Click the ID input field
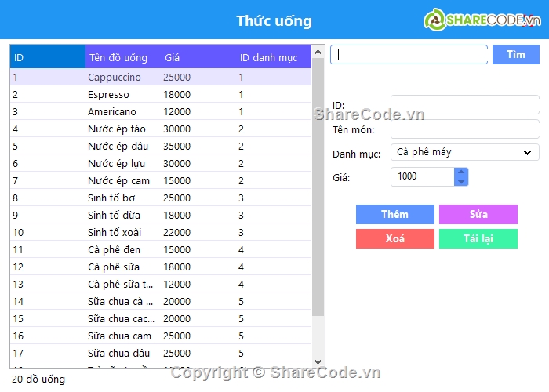Viewport: 549px width, 392px height. [464, 105]
